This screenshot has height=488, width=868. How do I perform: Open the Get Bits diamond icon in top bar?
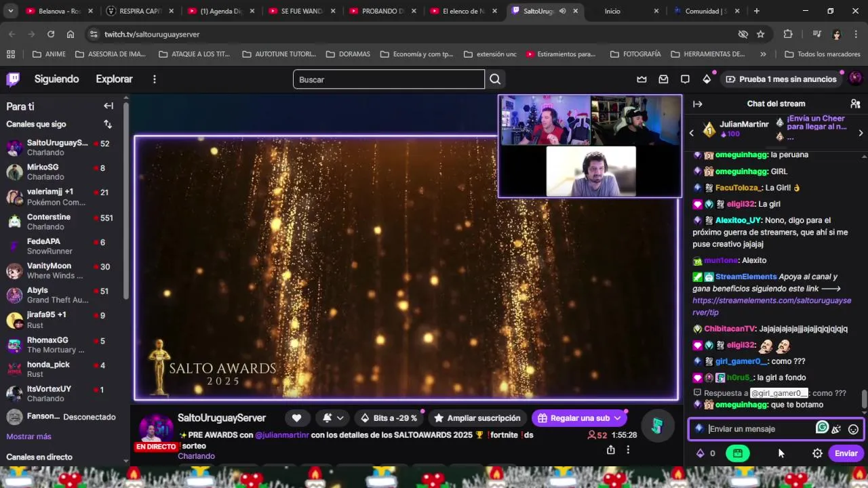[707, 79]
